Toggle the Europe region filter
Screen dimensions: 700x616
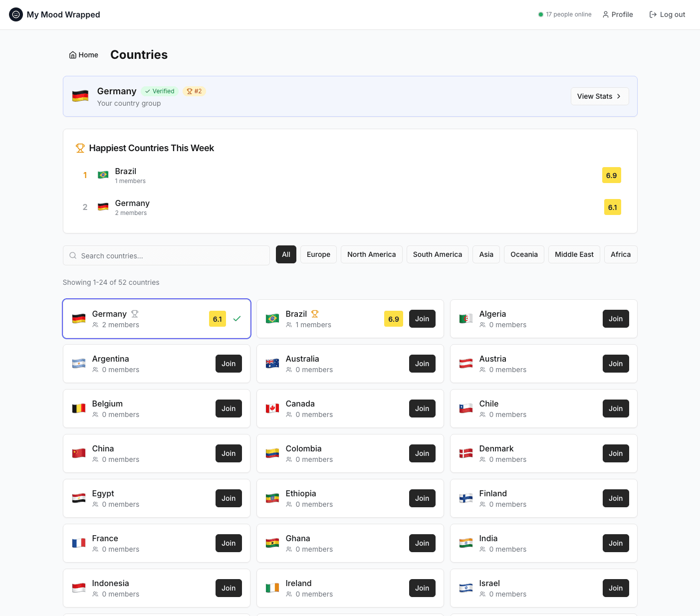(318, 254)
